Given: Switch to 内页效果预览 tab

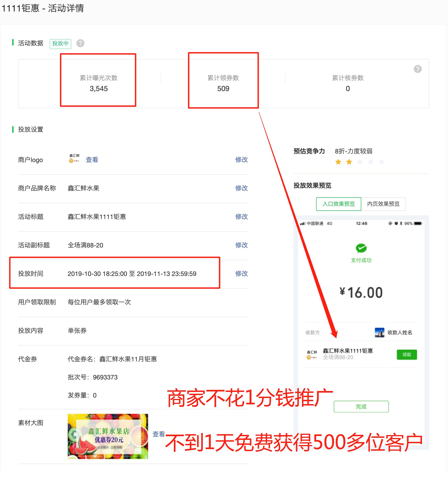Looking at the screenshot, I should (383, 204).
